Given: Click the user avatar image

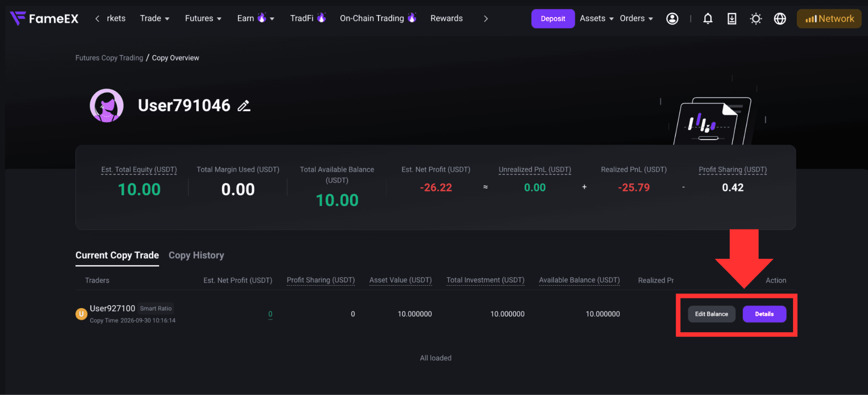Looking at the screenshot, I should coord(106,106).
